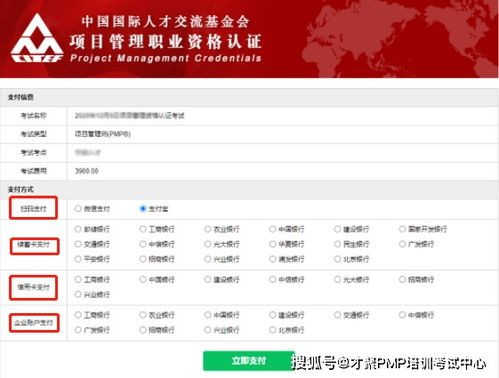Choose the 华夏银行 option
Screen dimensions: 499x378
272,244
